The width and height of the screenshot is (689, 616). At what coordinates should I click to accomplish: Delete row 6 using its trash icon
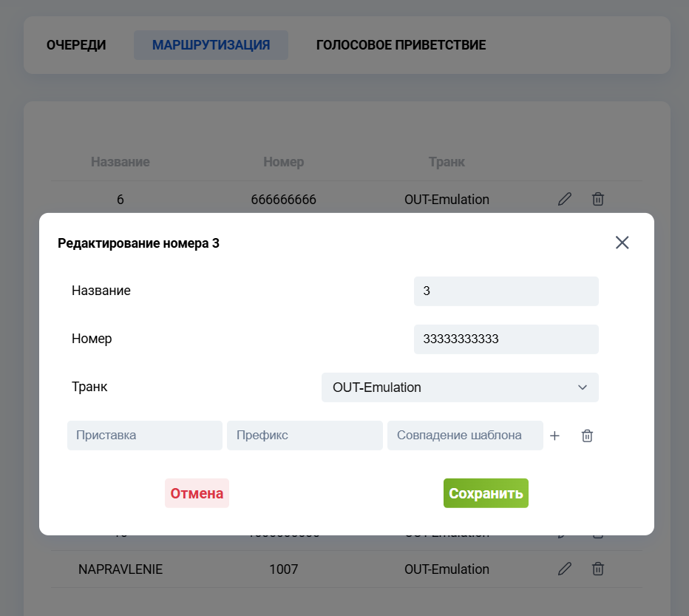(598, 199)
